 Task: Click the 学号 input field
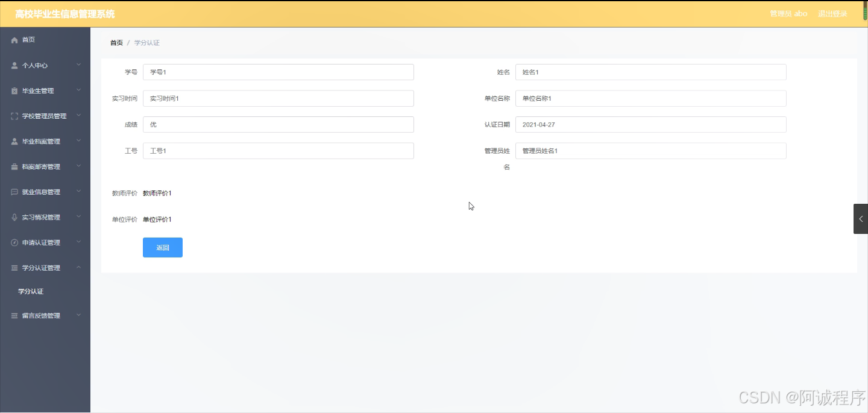tap(278, 72)
